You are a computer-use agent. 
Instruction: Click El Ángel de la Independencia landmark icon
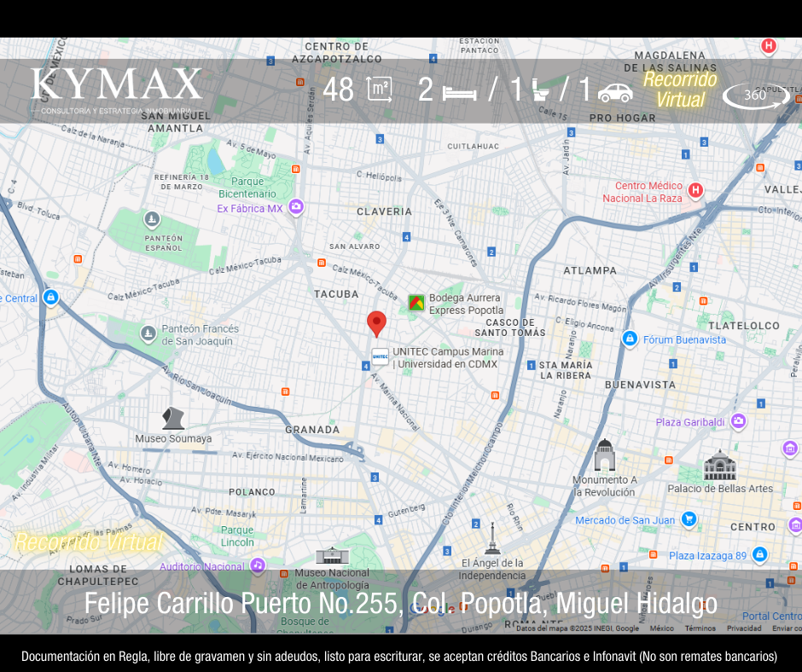tap(492, 539)
